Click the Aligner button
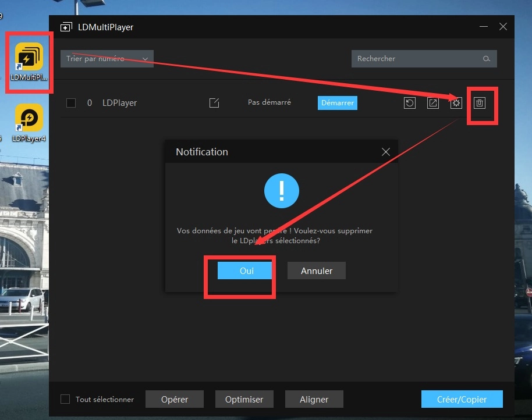This screenshot has height=420, width=532. pos(314,399)
